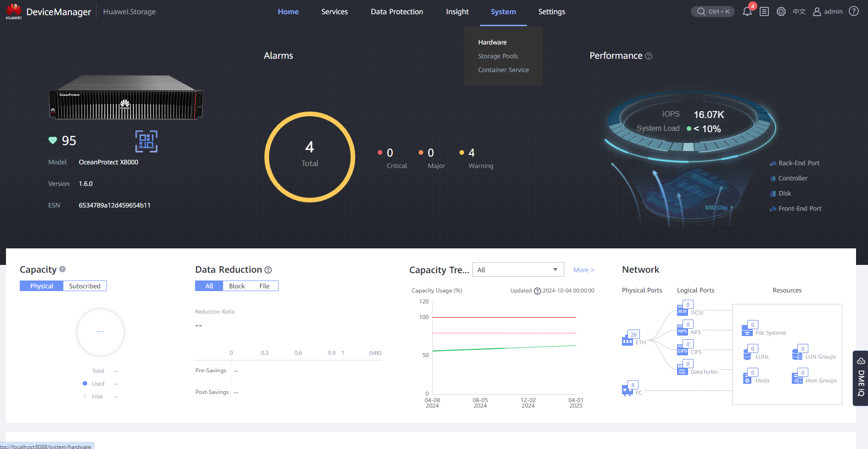Show Block data reduction

[237, 286]
